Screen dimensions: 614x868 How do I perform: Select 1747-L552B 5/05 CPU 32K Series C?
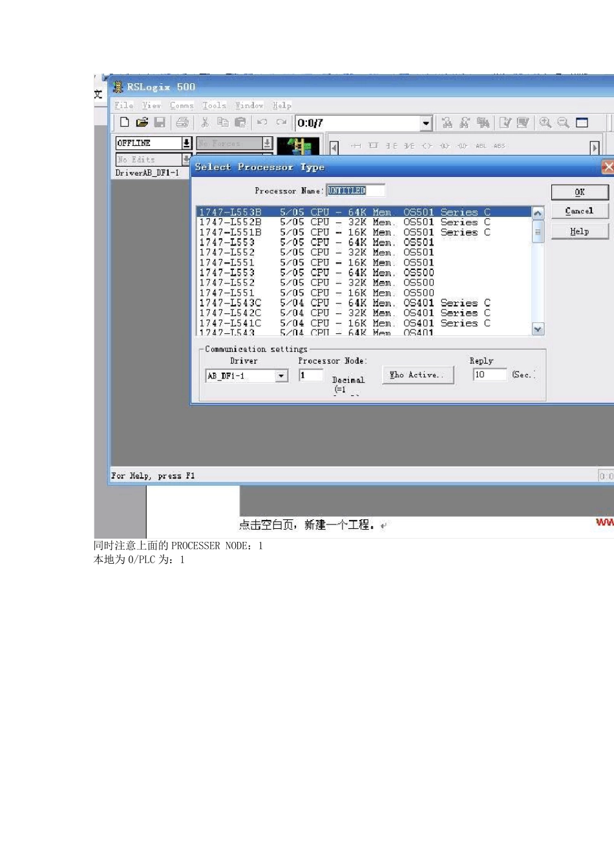(363, 222)
